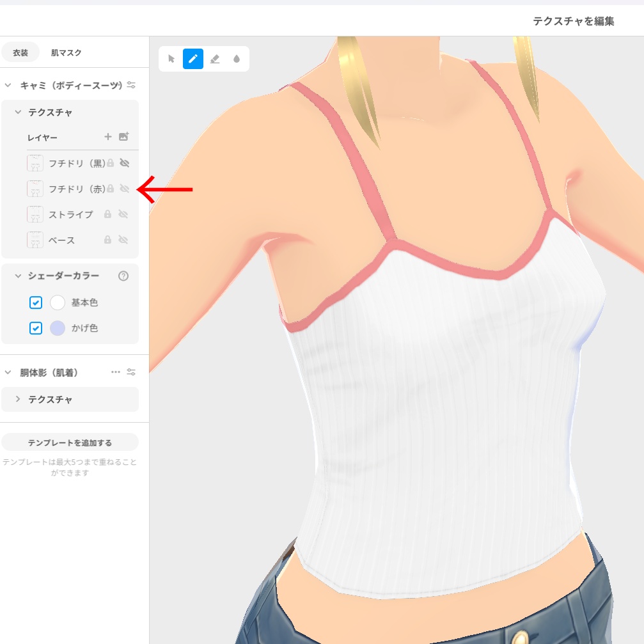Toggle visibility of ストライプ layer
The width and height of the screenshot is (644, 644).
(x=123, y=214)
